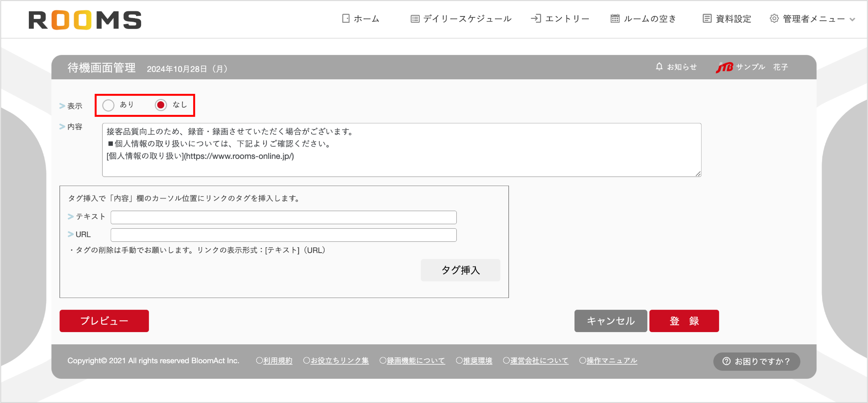Open the 操作マニュアル link
The width and height of the screenshot is (868, 403).
(x=612, y=360)
